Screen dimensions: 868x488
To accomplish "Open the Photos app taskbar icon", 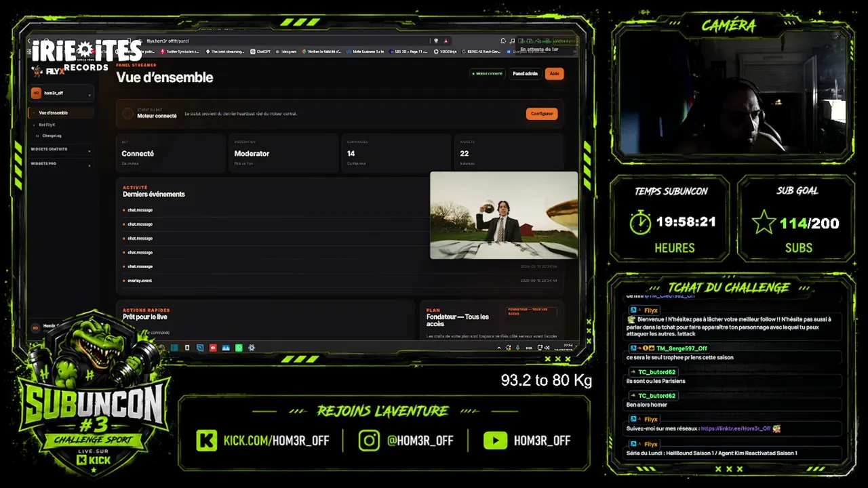I will [226, 348].
